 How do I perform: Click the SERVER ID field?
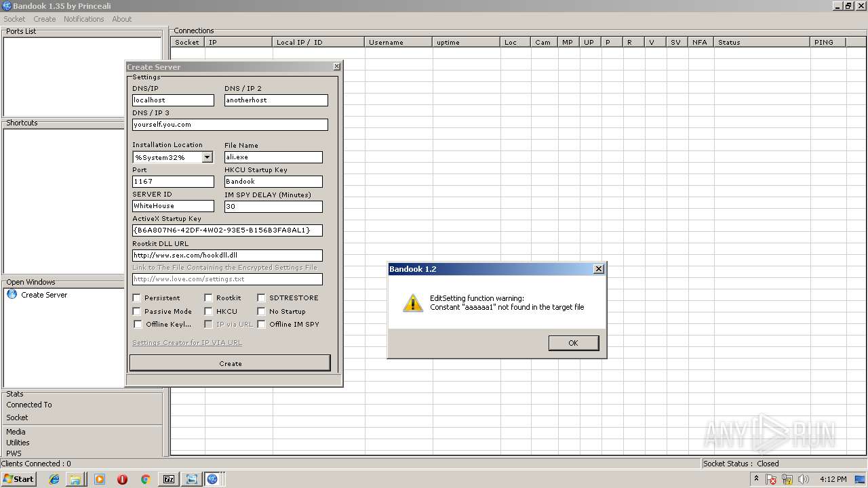pyautogui.click(x=173, y=206)
